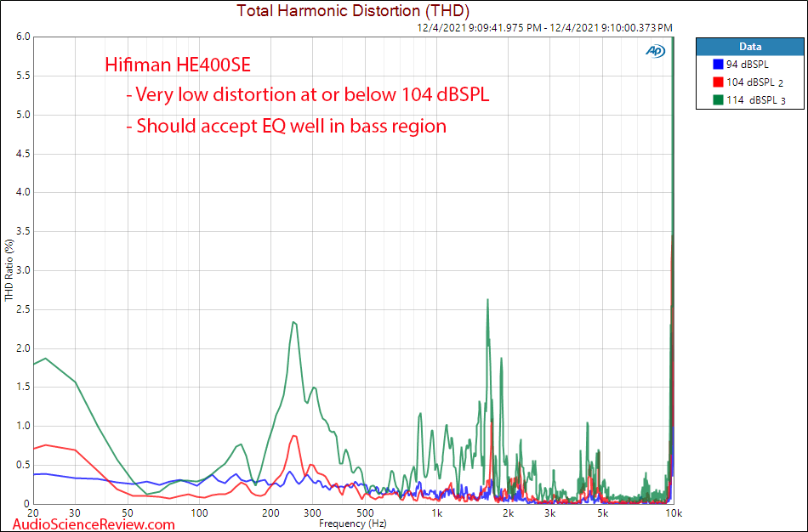Click the AP logo icon in chart corner
This screenshot has height=532, width=808.
[655, 50]
